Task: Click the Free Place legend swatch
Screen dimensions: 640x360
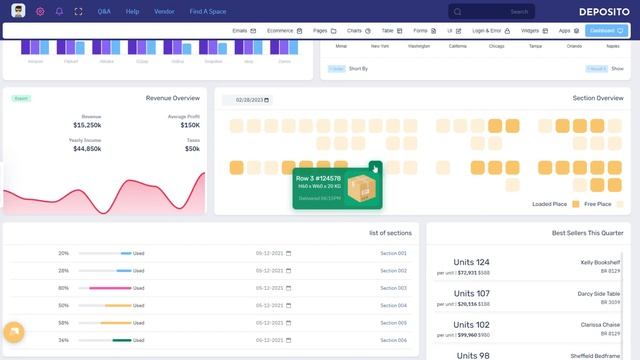Action: [620, 204]
